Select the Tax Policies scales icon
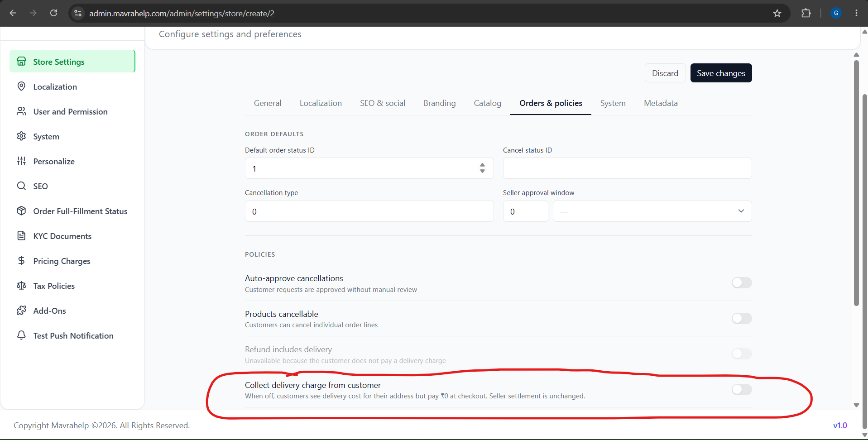 [21, 286]
